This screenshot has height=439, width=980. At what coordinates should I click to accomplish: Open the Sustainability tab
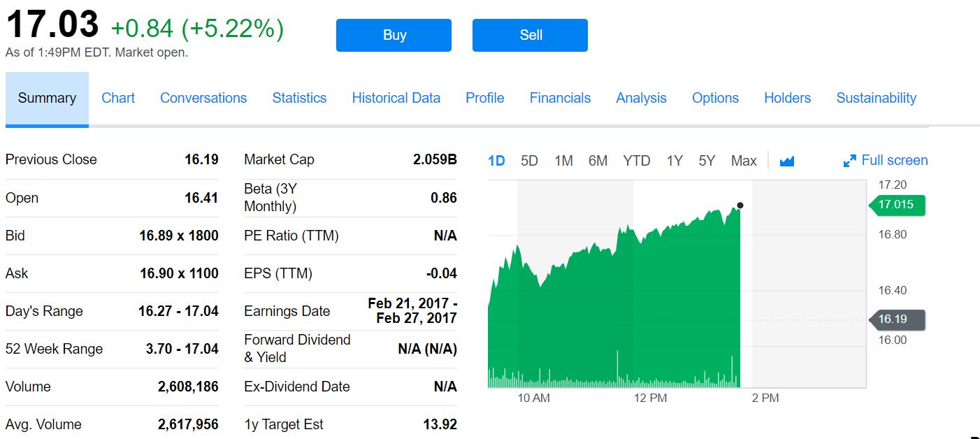coord(876,99)
